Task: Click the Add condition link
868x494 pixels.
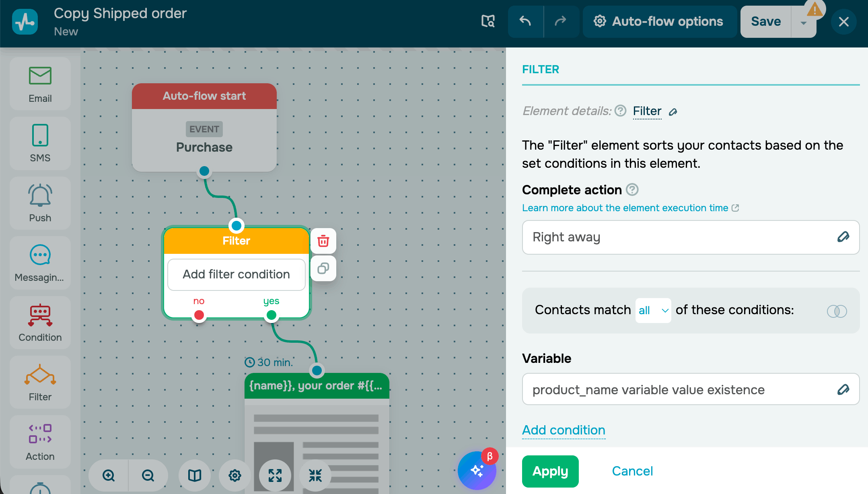Action: click(564, 430)
